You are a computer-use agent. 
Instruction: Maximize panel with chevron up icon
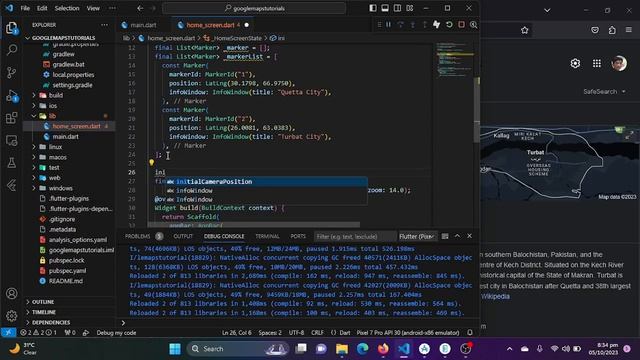point(457,236)
